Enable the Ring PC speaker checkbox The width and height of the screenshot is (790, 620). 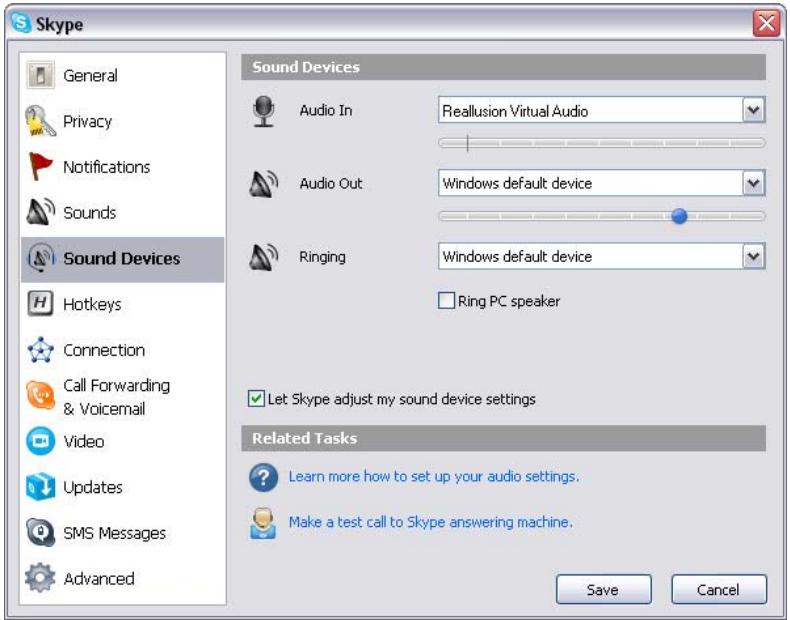click(x=446, y=301)
